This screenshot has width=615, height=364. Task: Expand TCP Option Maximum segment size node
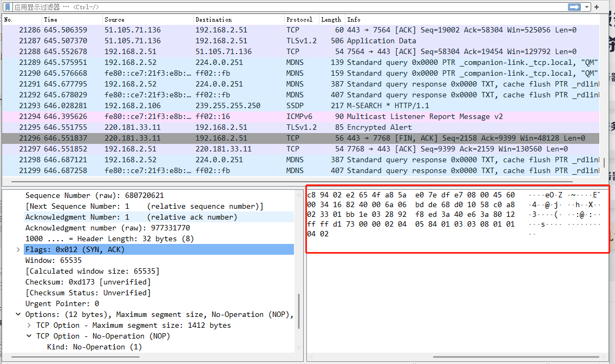[x=29, y=325]
